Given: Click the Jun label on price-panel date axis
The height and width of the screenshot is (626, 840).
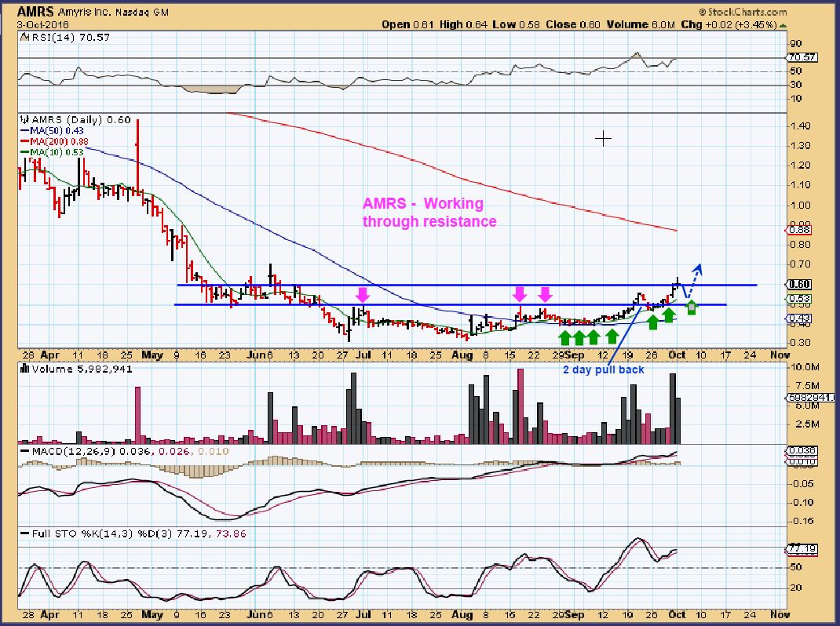Looking at the screenshot, I should (x=257, y=355).
